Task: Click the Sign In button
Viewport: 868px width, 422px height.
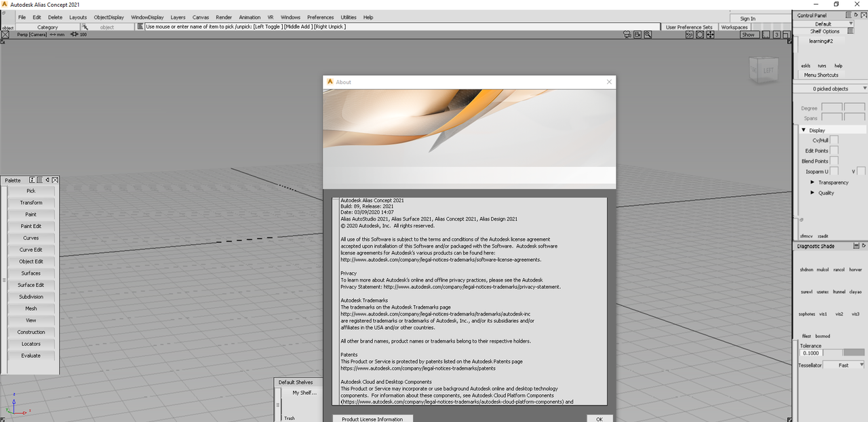Action: 748,18
